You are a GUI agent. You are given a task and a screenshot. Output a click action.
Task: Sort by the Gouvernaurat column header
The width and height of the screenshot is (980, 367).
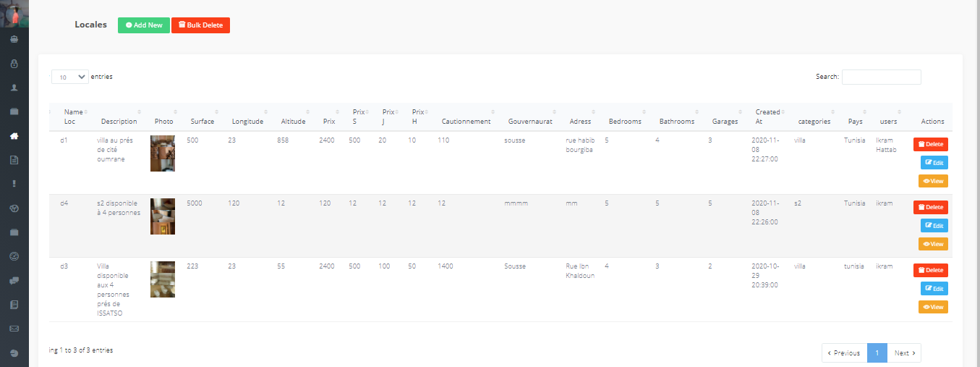(530, 121)
